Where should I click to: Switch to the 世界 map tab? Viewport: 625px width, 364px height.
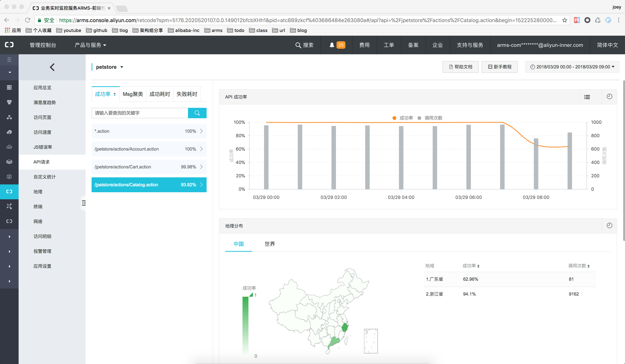tap(270, 244)
